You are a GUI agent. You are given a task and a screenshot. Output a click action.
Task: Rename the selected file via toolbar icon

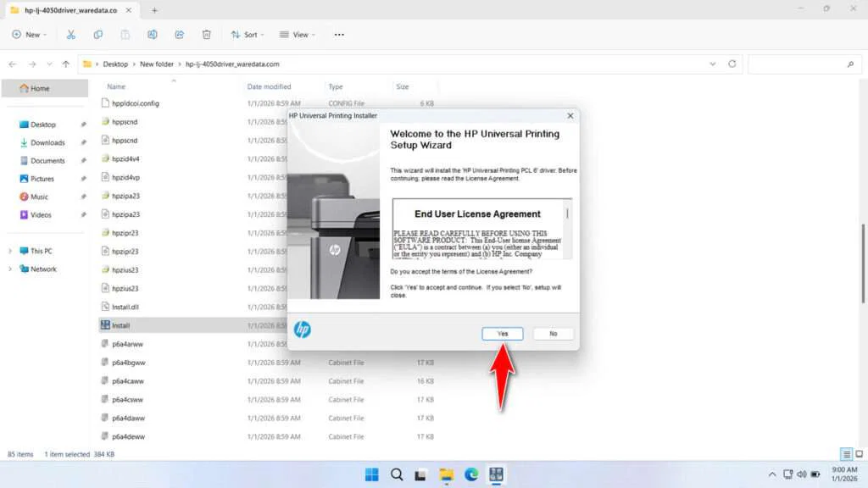pyautogui.click(x=153, y=34)
